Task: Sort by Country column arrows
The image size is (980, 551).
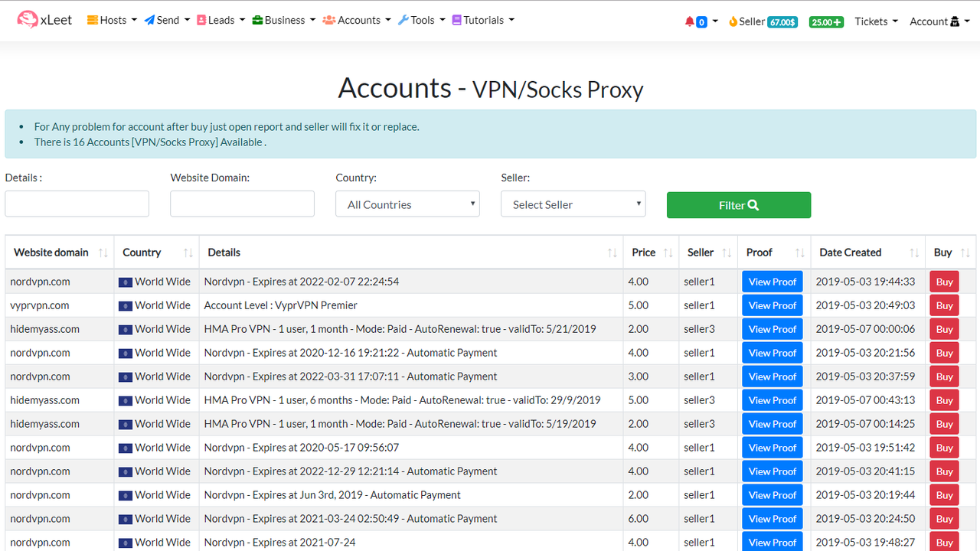Action: pyautogui.click(x=188, y=253)
